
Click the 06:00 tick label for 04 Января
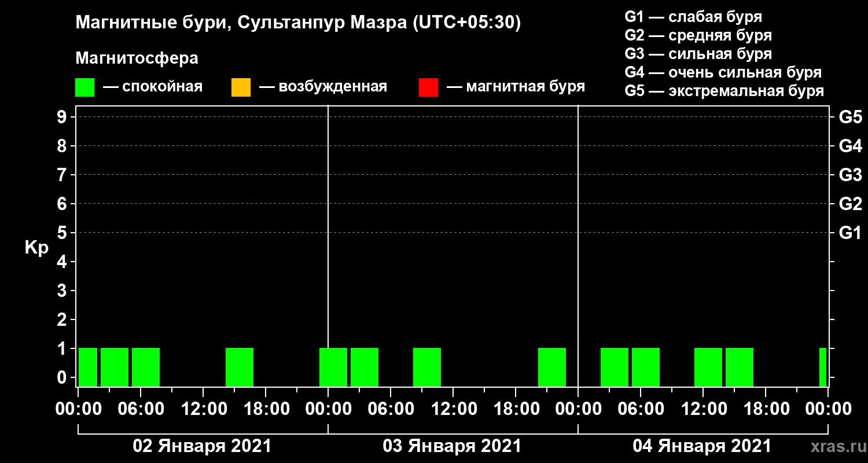pyautogui.click(x=641, y=409)
